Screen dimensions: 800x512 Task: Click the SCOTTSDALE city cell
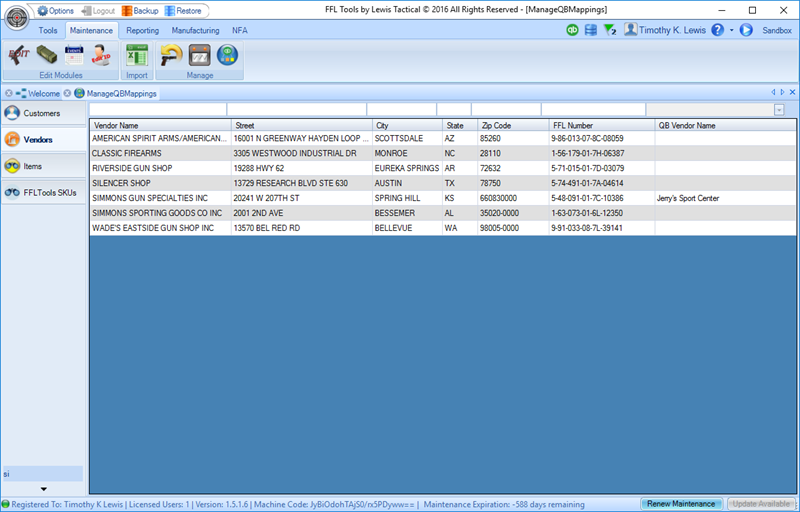pyautogui.click(x=407, y=138)
